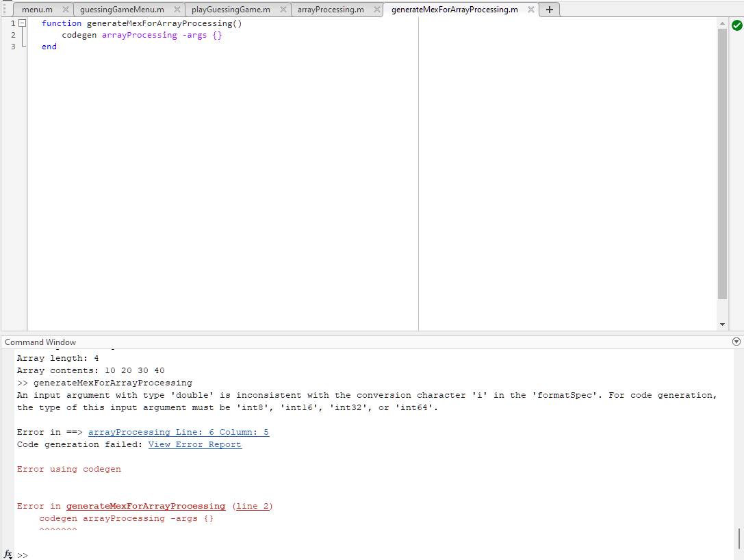The width and height of the screenshot is (744, 560).
Task: Switch to the menu.m tab
Action: 37,10
